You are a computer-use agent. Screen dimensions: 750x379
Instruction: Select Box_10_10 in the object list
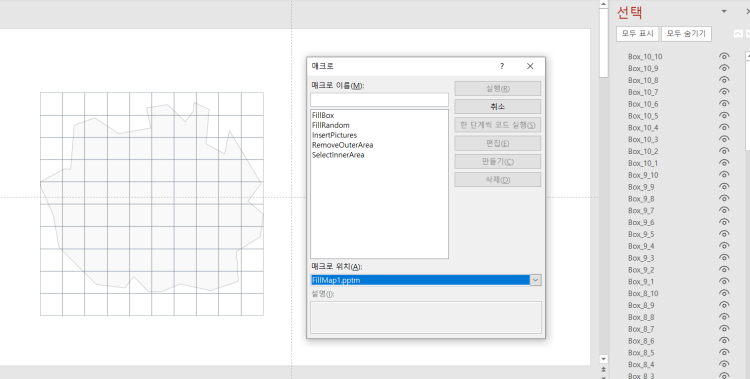[645, 56]
